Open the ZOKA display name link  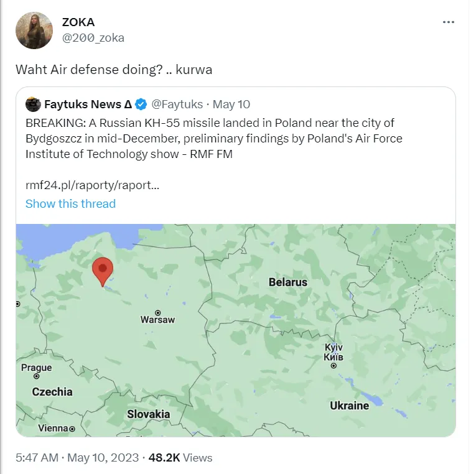[78, 22]
